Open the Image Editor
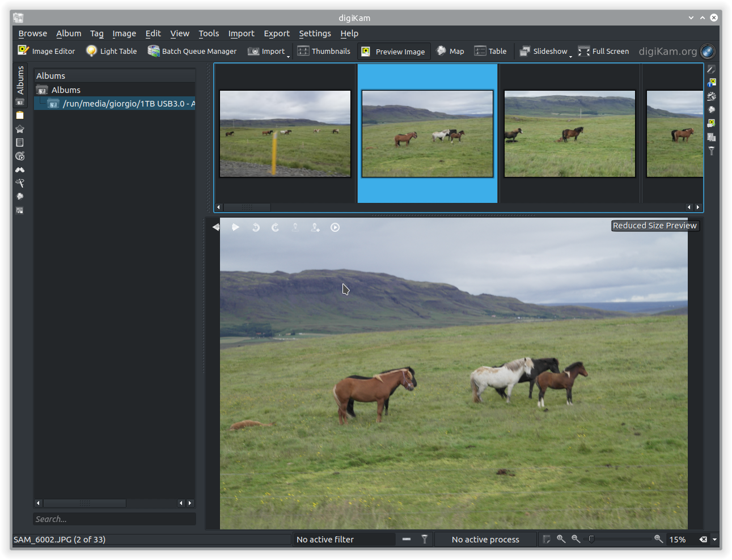732x560 pixels. 46,51
